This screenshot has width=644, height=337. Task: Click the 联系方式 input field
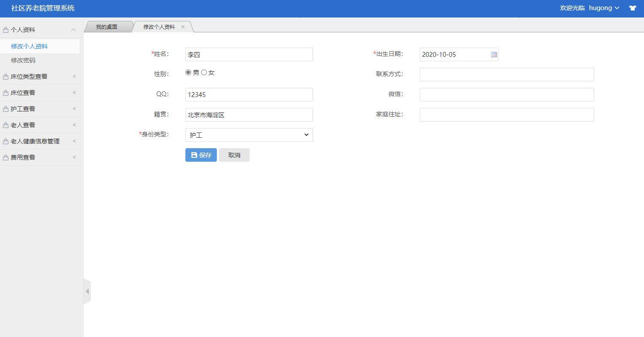point(507,74)
